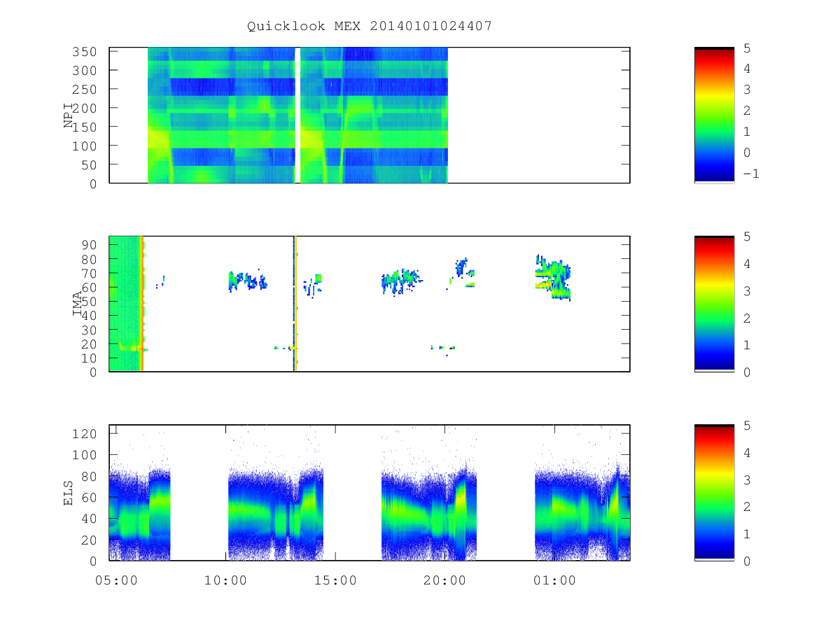Viewport: 840px width, 630px height.
Task: Click the vertical orange stripe mid IMA panel
Action: click(296, 304)
